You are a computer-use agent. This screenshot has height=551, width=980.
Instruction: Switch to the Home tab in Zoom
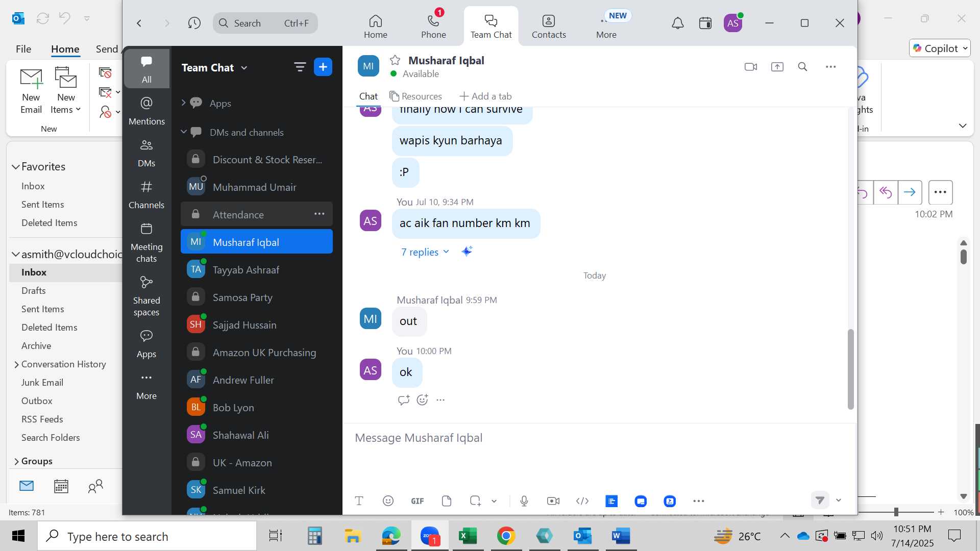coord(375,27)
